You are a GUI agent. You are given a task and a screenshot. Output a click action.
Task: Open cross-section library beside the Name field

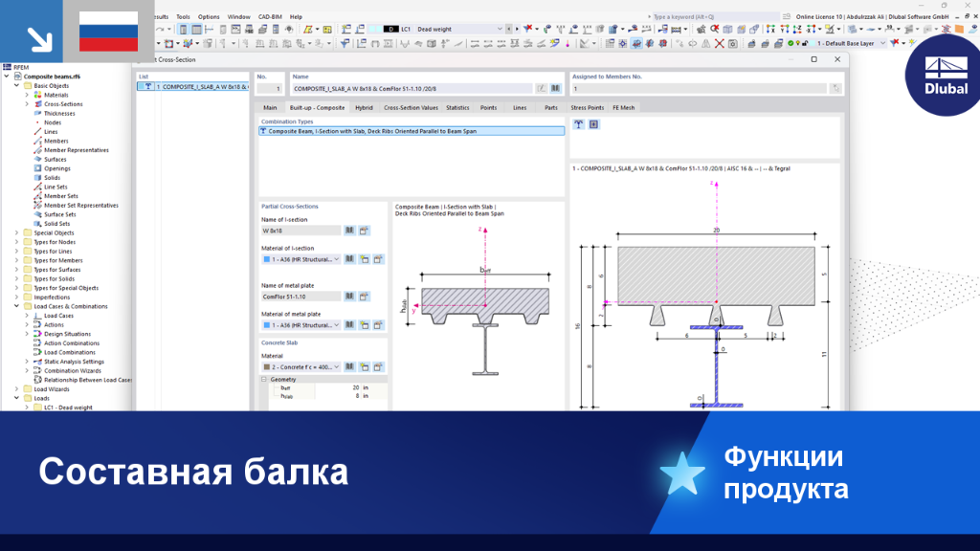click(x=555, y=89)
